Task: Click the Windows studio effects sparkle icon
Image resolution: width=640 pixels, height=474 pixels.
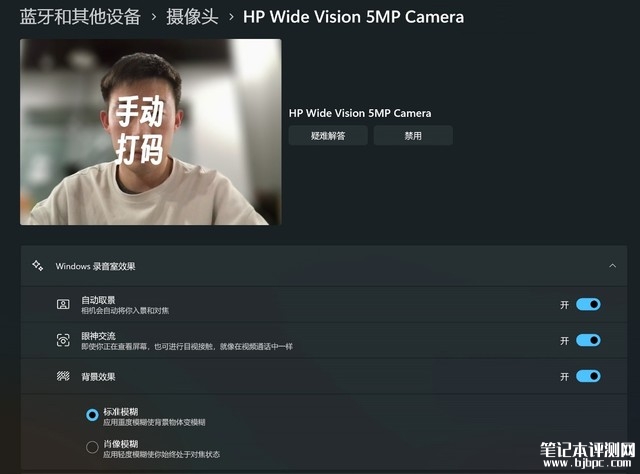Action: [x=38, y=266]
